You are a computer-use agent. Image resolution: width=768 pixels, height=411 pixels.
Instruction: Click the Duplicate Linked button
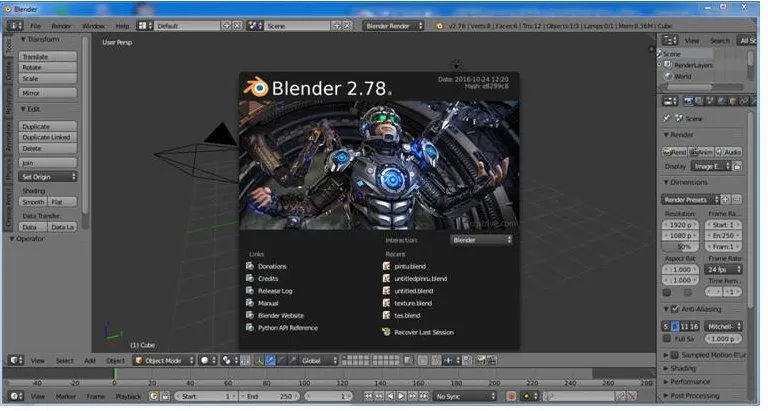click(48, 137)
